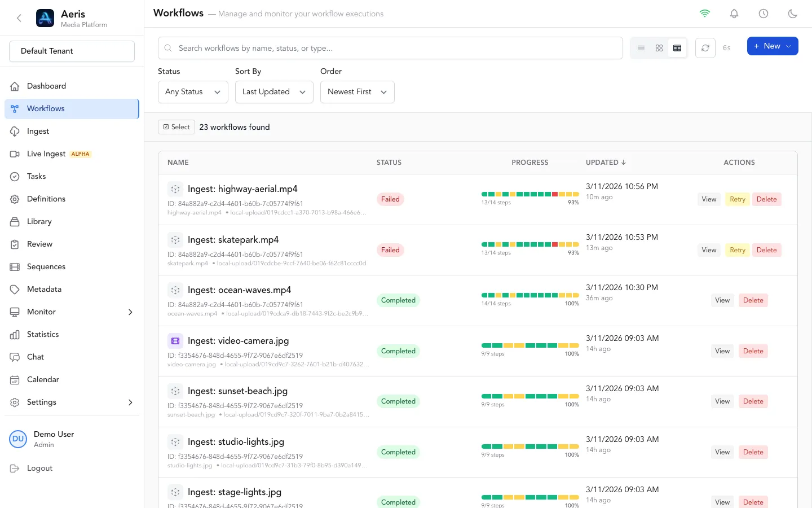
Task: Open the New workflow dropdown
Action: tap(773, 46)
